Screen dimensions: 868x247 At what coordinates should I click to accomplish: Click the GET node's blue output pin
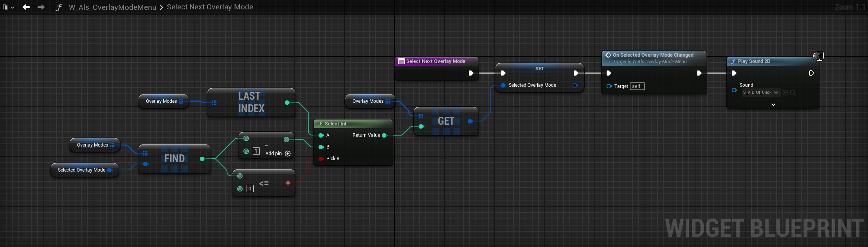470,122
